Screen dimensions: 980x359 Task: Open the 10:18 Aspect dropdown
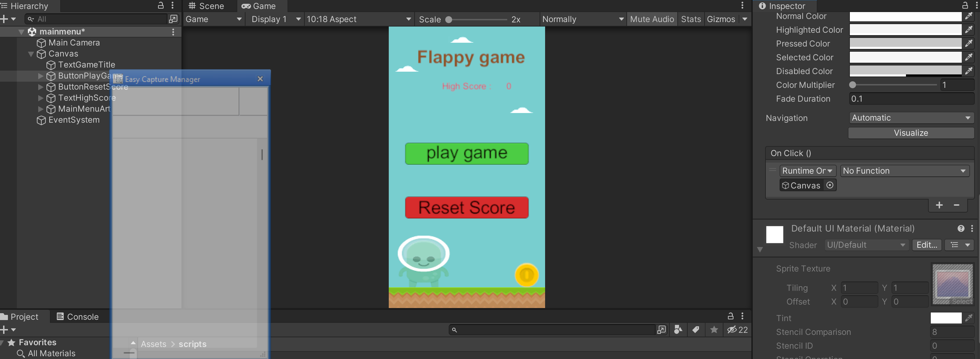(x=358, y=19)
